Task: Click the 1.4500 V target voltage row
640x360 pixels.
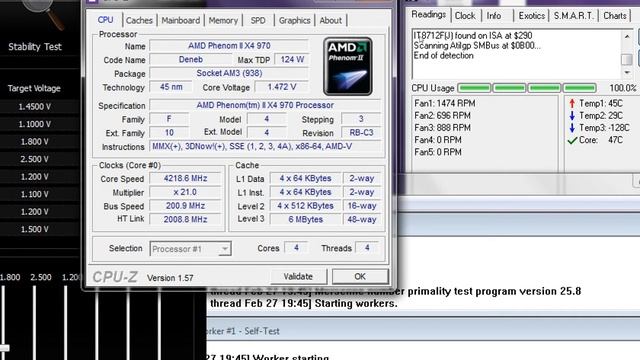Action: 35,107
